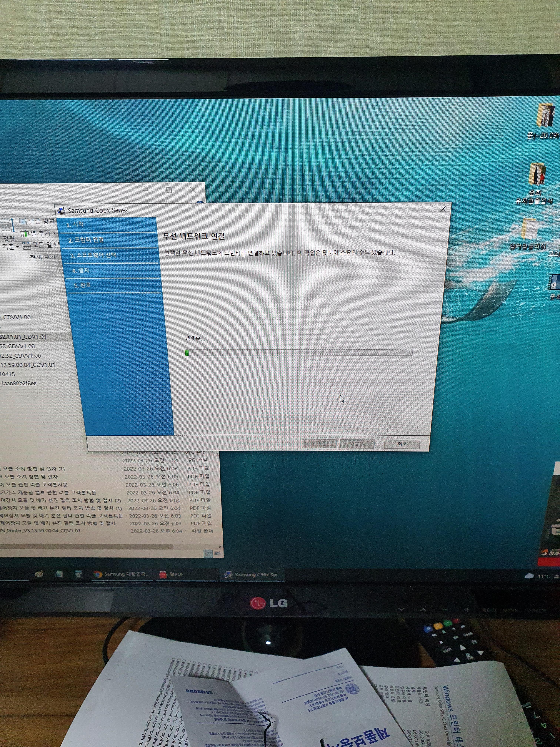Image resolution: width=560 pixels, height=747 pixels.
Task: Open Chrome Samsung 대한민국 taskbar item
Action: [x=121, y=574]
